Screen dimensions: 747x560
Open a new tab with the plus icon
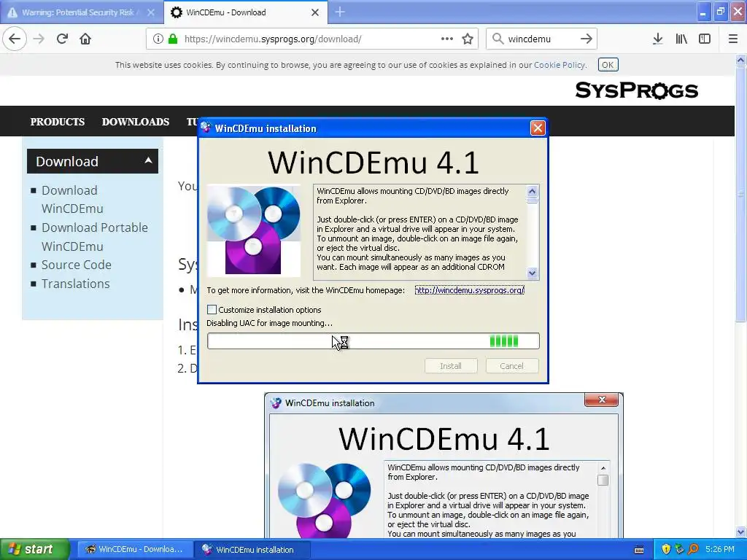340,12
